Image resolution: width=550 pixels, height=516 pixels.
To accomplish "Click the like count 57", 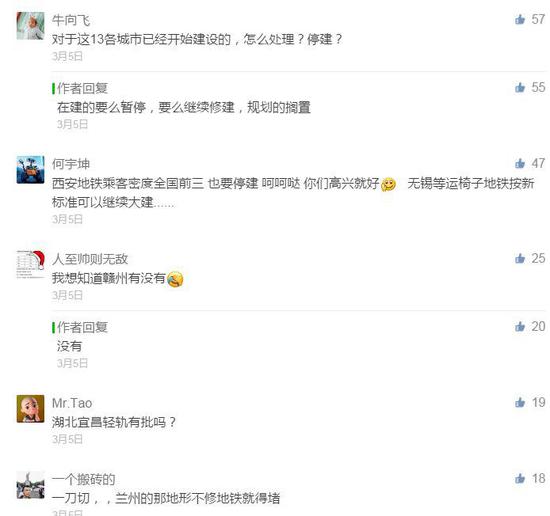I will (x=538, y=19).
